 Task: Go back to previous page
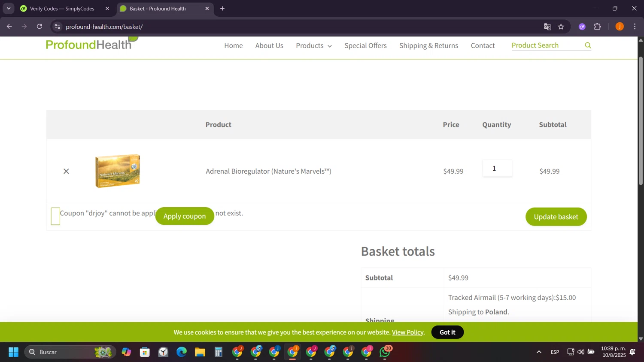pos(9,27)
